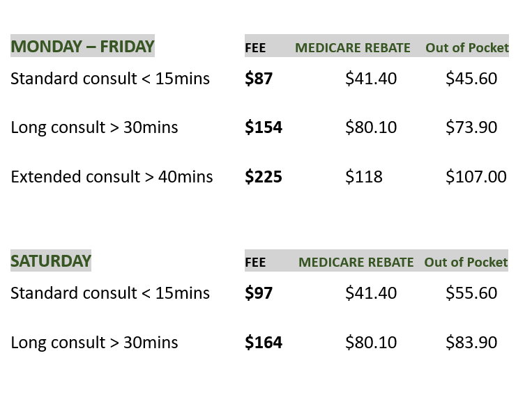Select the $225 extended consult fee

point(264,177)
